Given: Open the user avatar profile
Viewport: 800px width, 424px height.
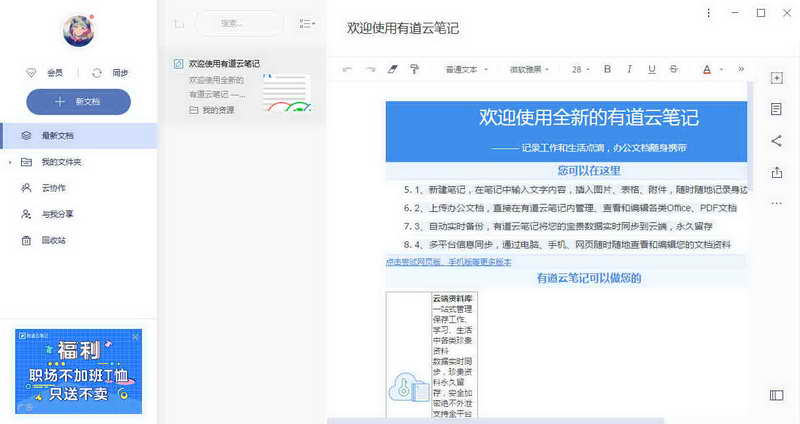Looking at the screenshot, I should coord(79,30).
